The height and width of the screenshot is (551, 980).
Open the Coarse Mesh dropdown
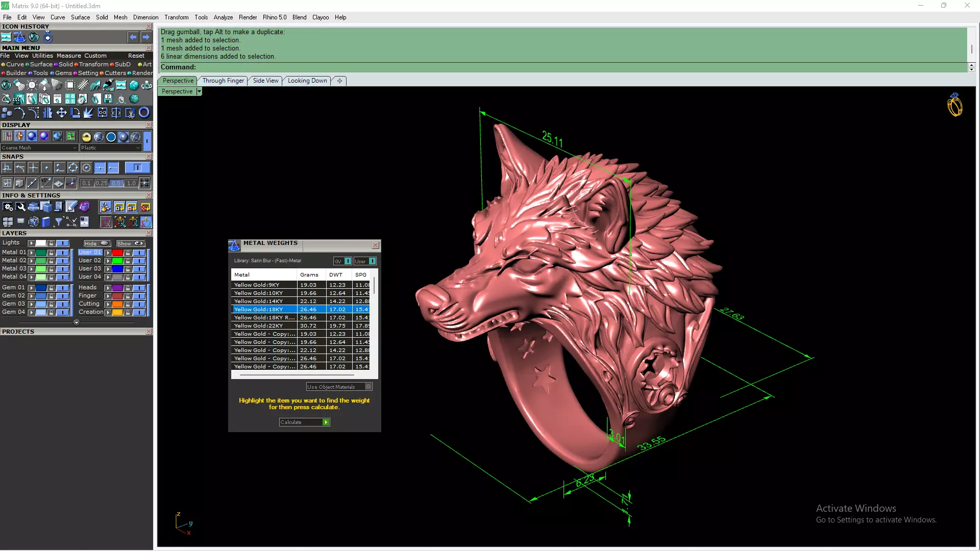[39, 148]
